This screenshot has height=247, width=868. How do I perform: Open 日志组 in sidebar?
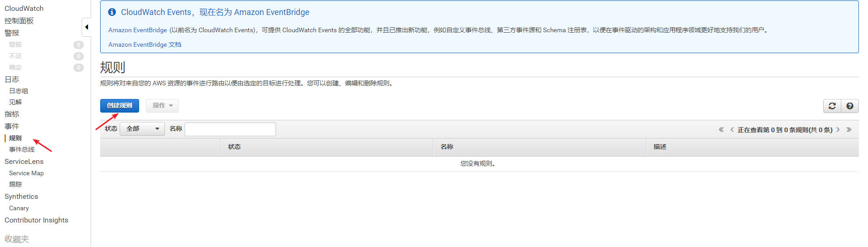(19, 91)
